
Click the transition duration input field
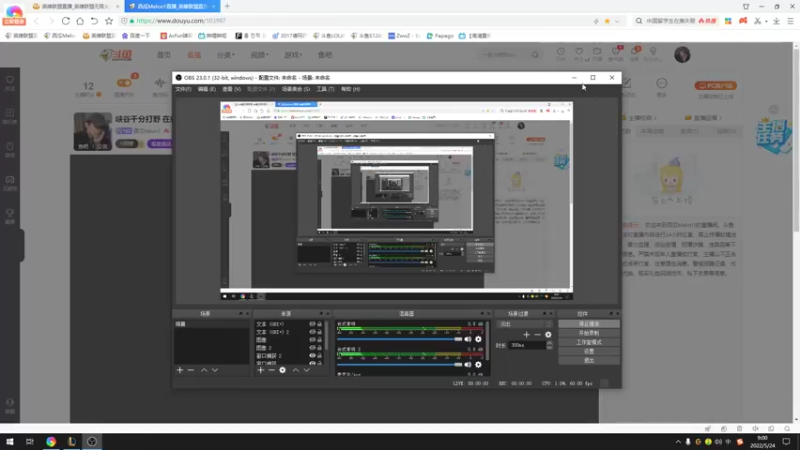(x=527, y=345)
